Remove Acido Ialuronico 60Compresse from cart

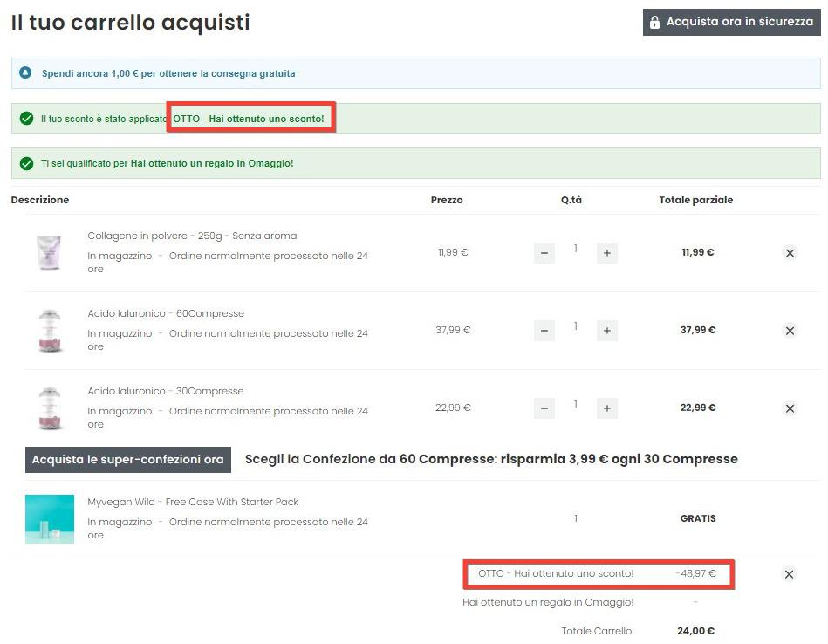(790, 331)
